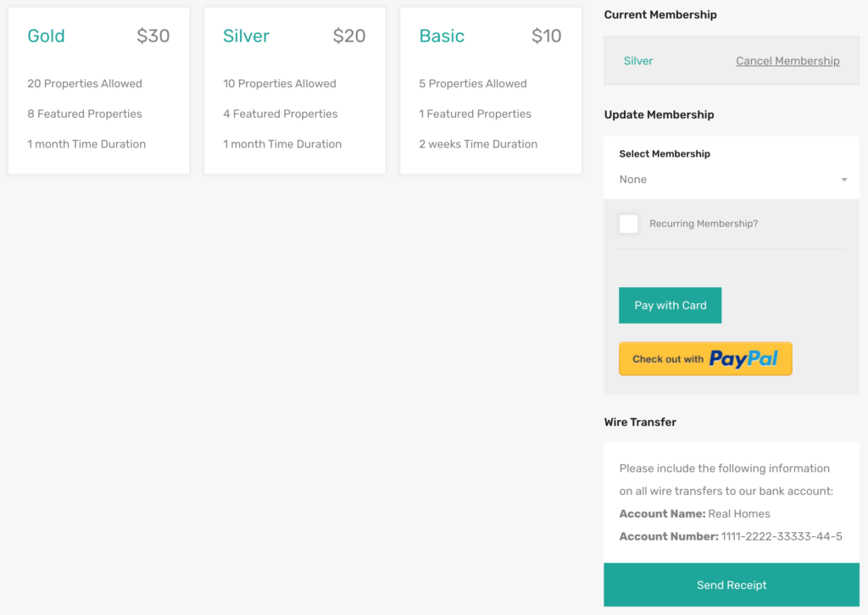Screen dimensions: 868x615
Task: Select the Gold plan title
Action: pos(46,36)
